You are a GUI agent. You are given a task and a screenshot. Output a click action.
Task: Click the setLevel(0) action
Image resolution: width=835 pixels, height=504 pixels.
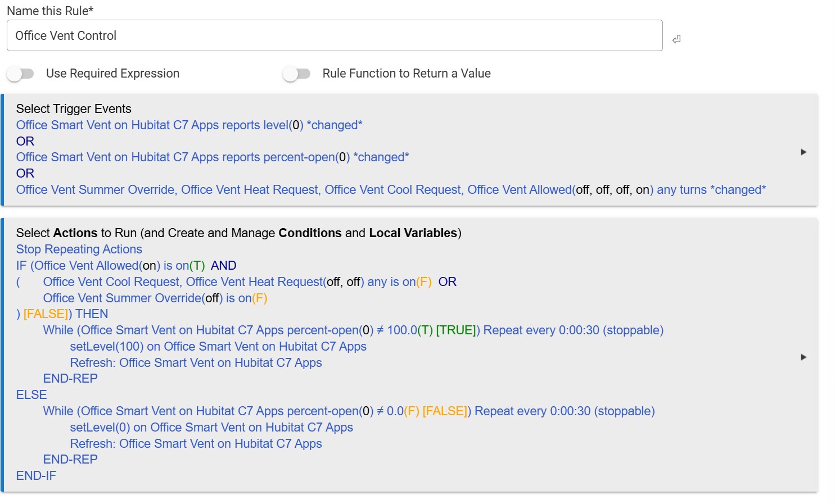pos(211,428)
